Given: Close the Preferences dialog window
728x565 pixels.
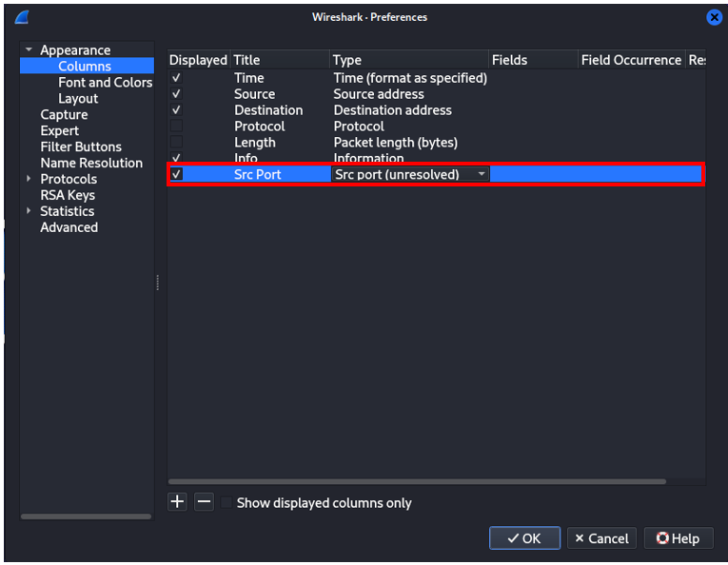Looking at the screenshot, I should (714, 18).
